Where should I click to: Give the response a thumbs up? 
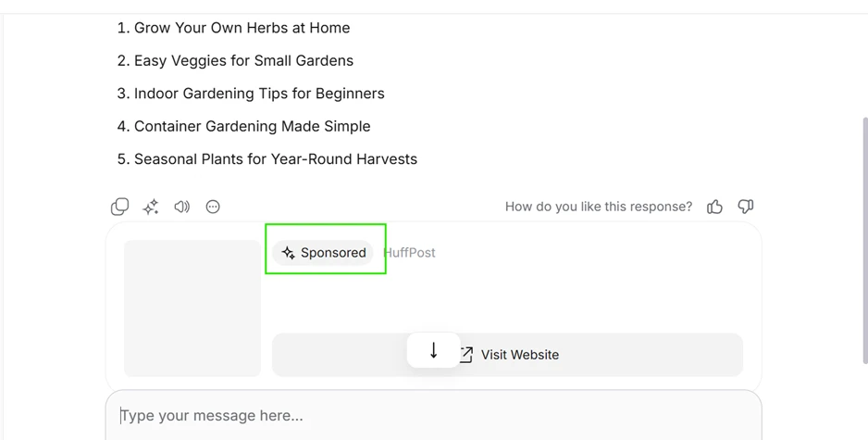[x=714, y=207]
